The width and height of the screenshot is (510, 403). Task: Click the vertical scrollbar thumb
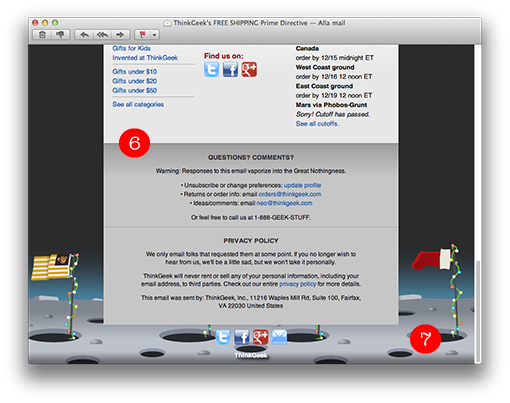pos(478,312)
